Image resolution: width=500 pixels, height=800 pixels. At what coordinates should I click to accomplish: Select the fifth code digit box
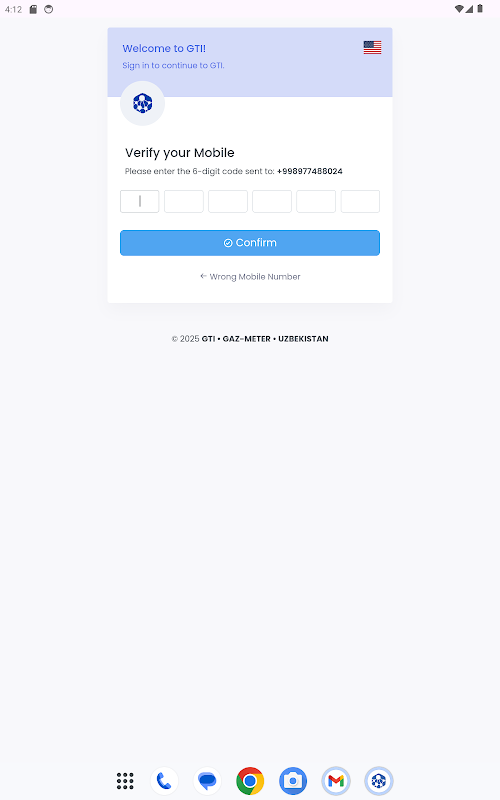(x=316, y=201)
